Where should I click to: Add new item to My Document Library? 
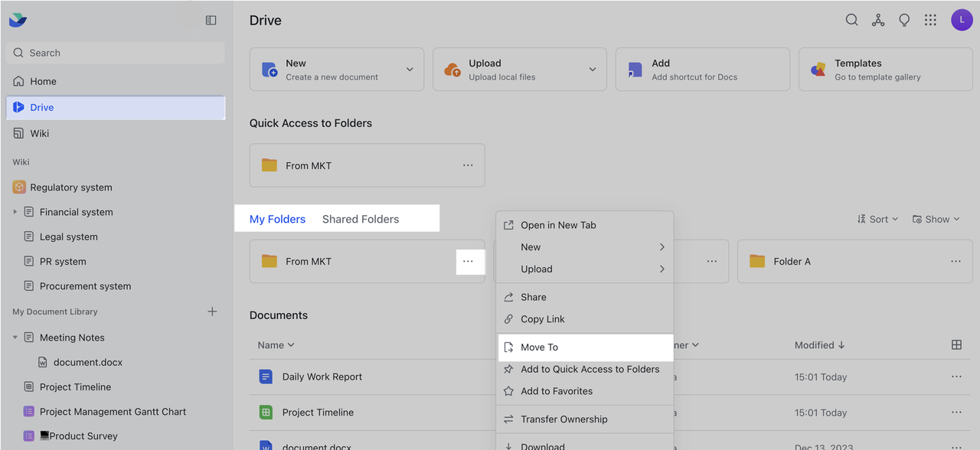(x=212, y=311)
